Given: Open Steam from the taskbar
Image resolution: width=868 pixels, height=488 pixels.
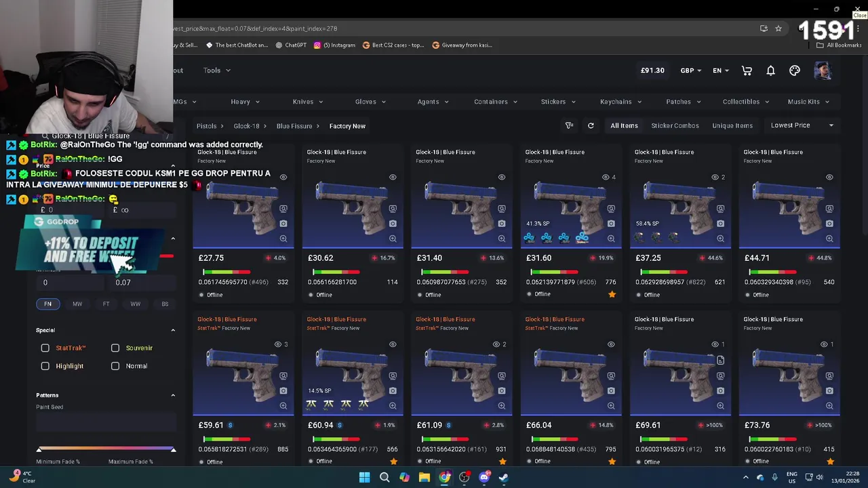Looking at the screenshot, I should point(504,477).
